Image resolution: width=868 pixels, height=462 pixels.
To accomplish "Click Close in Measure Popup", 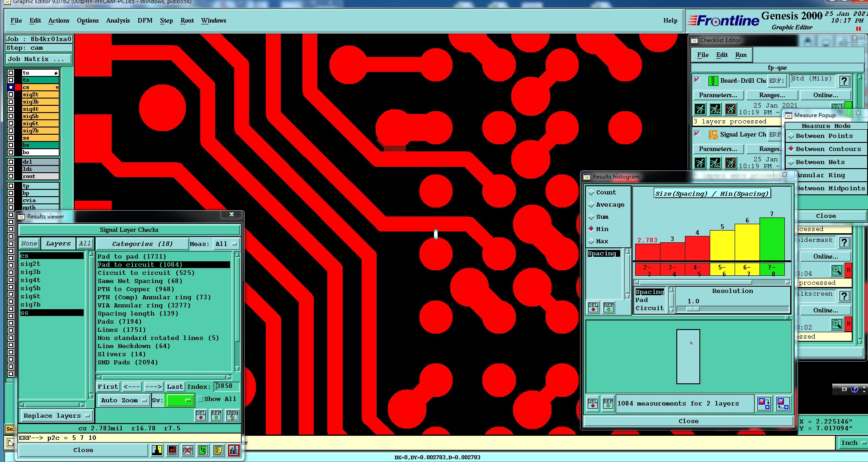I will click(826, 216).
